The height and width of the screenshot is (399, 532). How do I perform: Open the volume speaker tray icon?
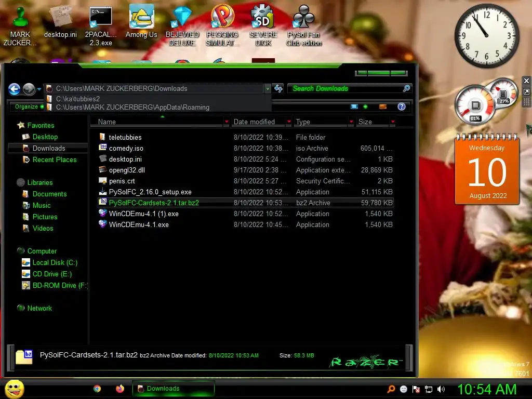[441, 389]
